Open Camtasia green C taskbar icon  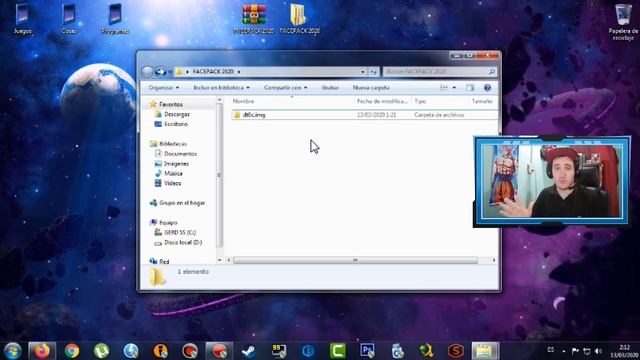[338, 351]
